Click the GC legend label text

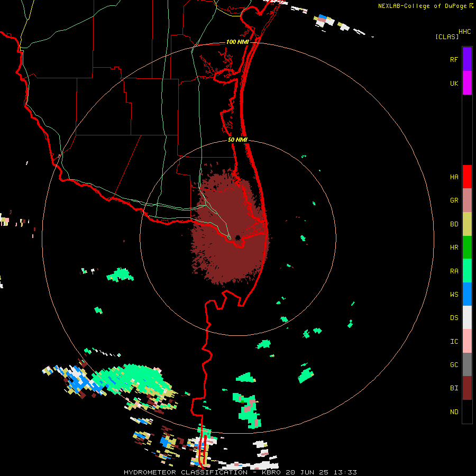coord(454,364)
